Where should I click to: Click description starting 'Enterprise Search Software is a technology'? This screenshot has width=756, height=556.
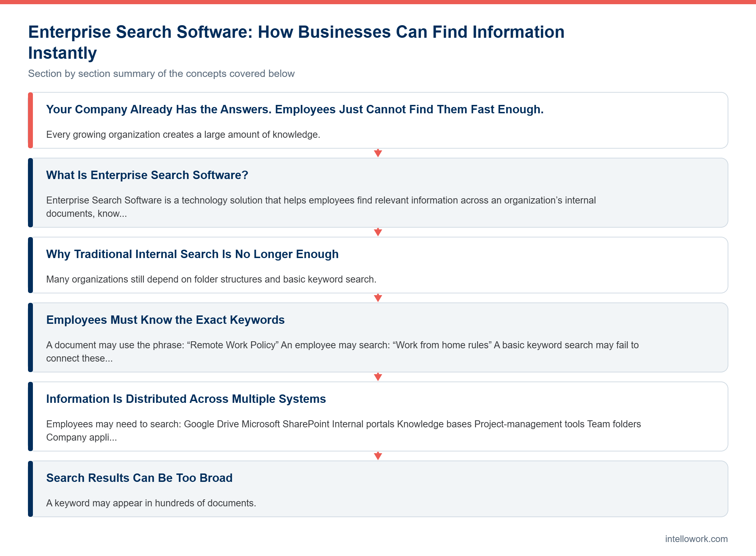click(321, 207)
